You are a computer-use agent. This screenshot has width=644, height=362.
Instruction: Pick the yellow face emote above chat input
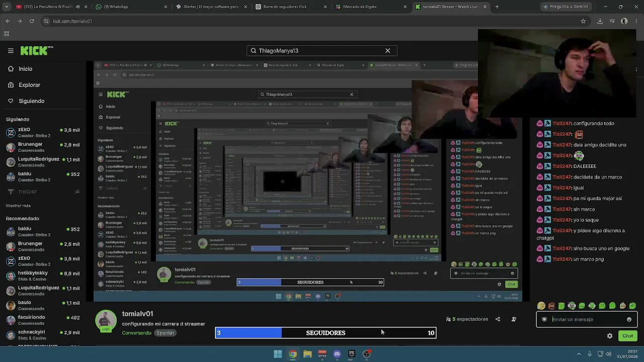click(541, 306)
